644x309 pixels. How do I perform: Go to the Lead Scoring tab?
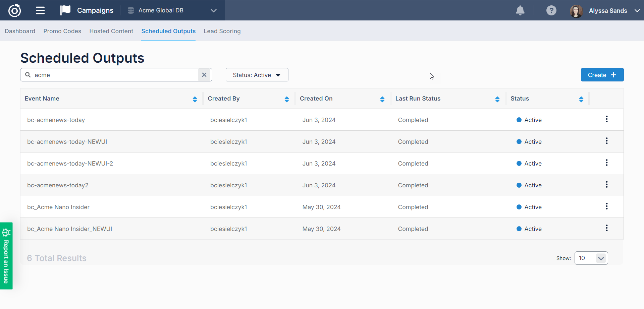pos(222,31)
